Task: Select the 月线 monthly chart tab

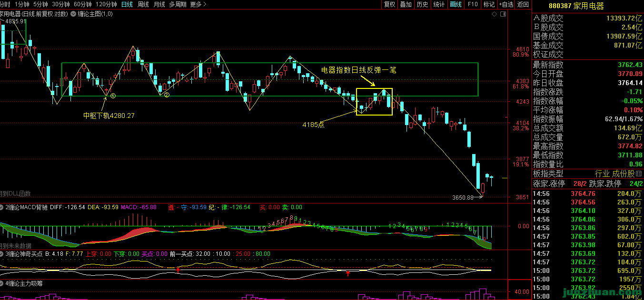Action: pos(159,4)
